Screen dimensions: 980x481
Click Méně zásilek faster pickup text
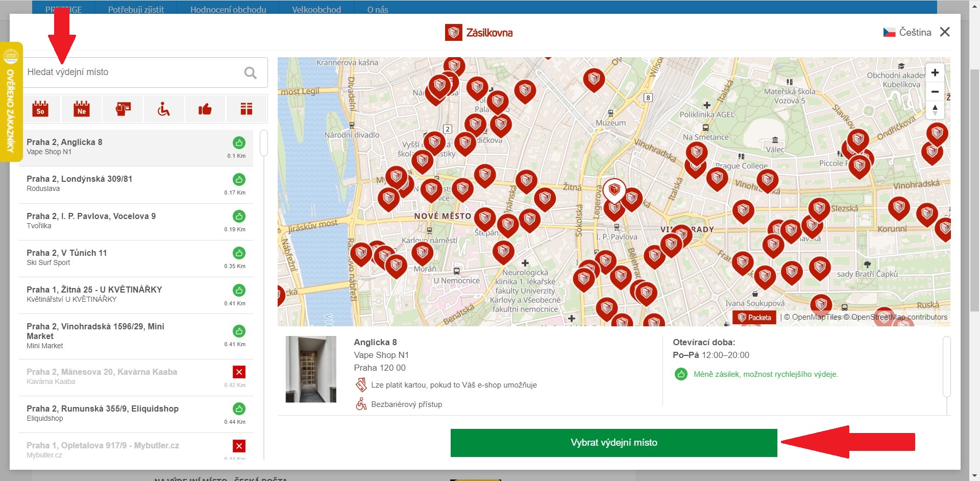tap(766, 374)
